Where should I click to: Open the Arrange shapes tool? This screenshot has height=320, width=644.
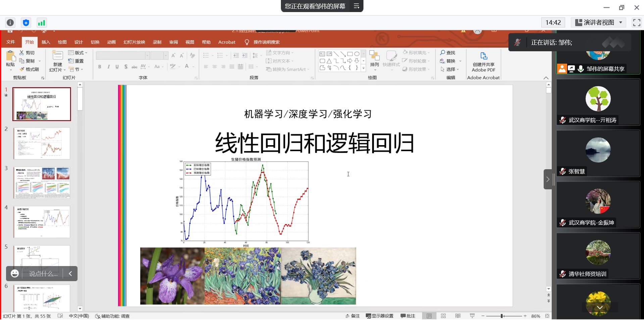[x=374, y=59]
